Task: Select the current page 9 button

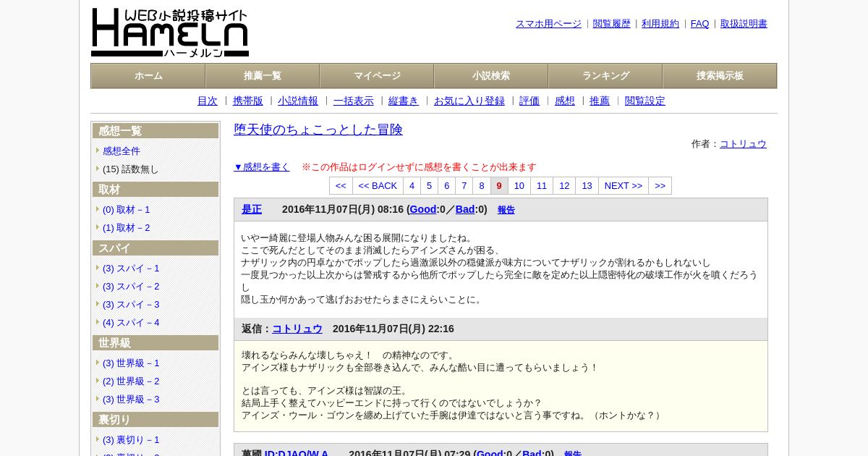Action: click(499, 186)
